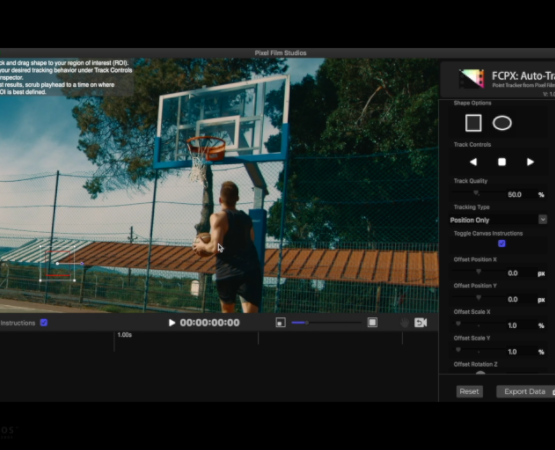Viewport: 555px width, 450px height.
Task: Click the Shape Options label
Action: (x=472, y=103)
